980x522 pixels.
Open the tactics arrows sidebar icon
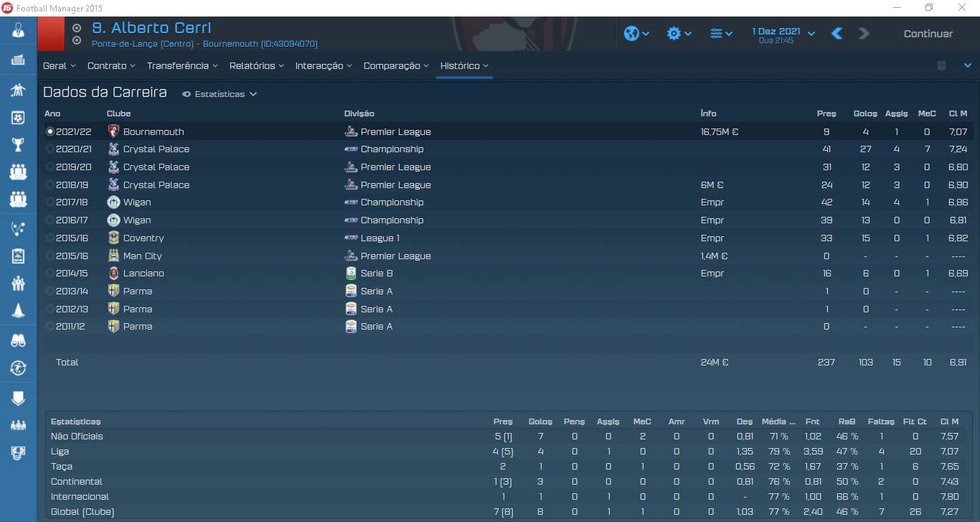point(19,229)
